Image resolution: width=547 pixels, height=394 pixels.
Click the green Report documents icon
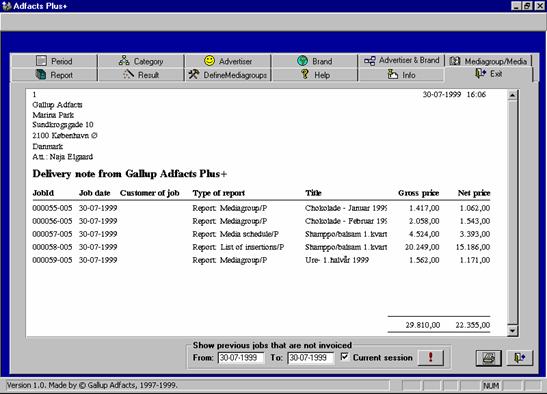(41, 74)
